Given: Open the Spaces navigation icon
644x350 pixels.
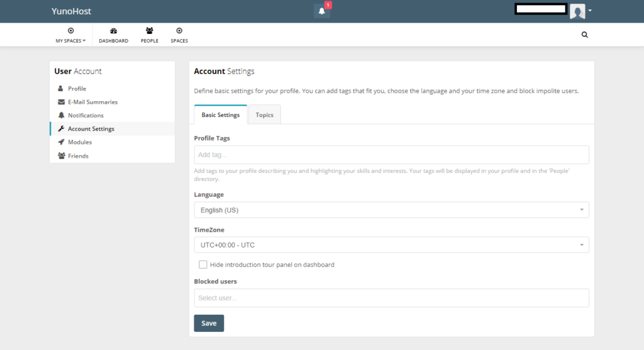Looking at the screenshot, I should point(179,31).
